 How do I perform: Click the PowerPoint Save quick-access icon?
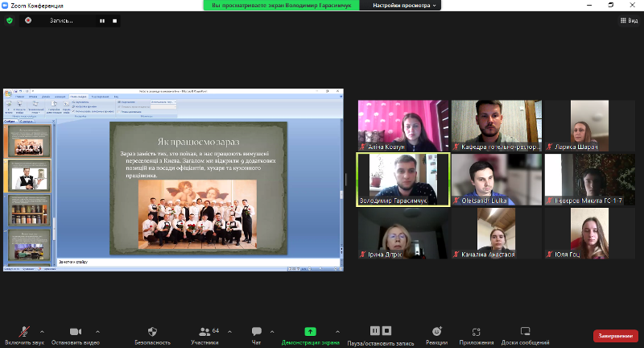15,91
